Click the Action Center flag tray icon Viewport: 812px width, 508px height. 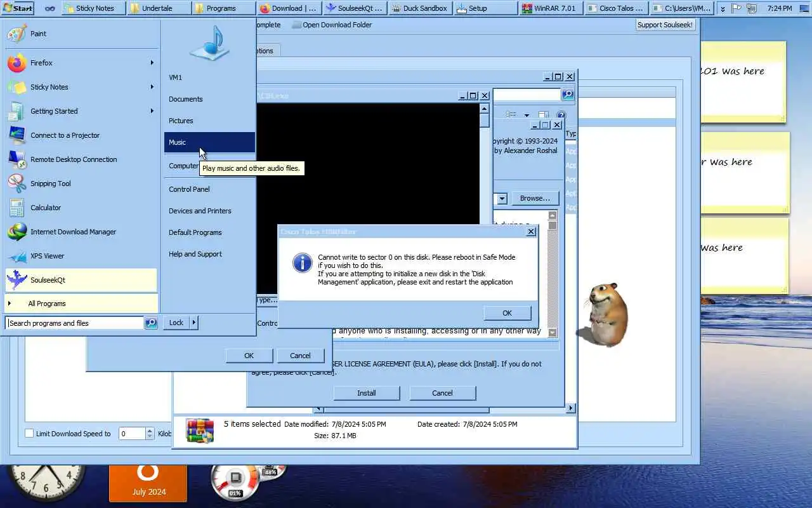click(737, 8)
